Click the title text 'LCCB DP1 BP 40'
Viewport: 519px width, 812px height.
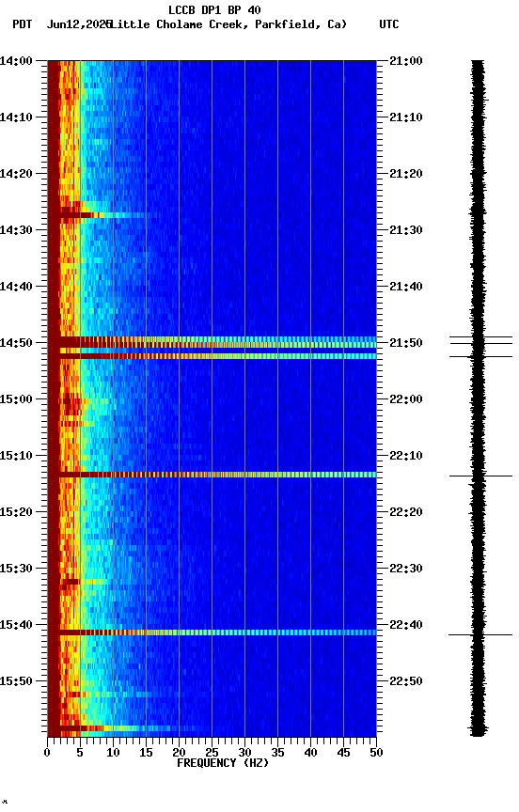click(214, 9)
